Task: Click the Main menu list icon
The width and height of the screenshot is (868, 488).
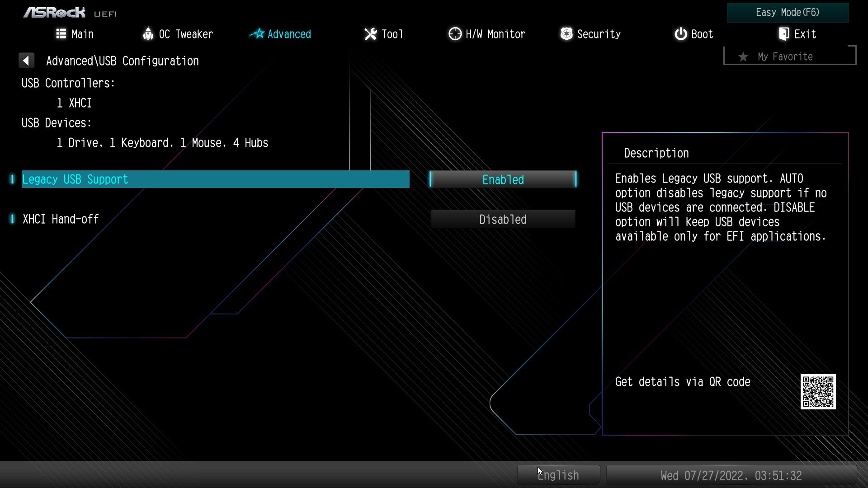Action: [x=61, y=34]
